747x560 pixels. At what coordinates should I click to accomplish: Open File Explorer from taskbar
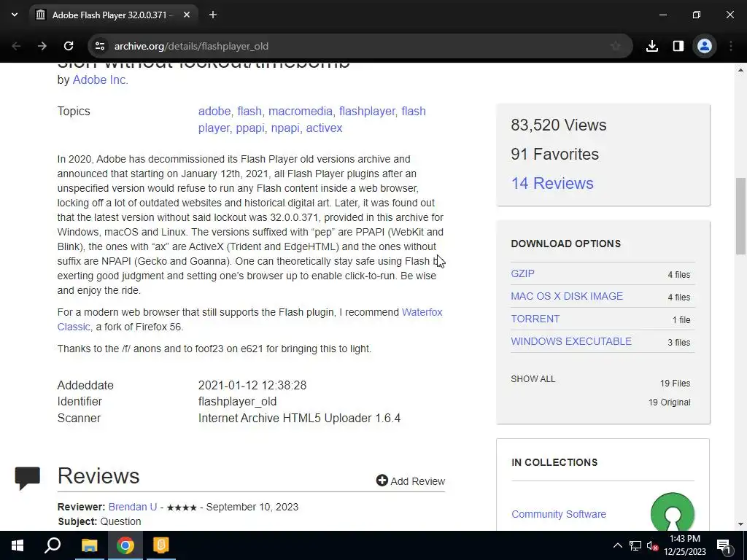89,545
